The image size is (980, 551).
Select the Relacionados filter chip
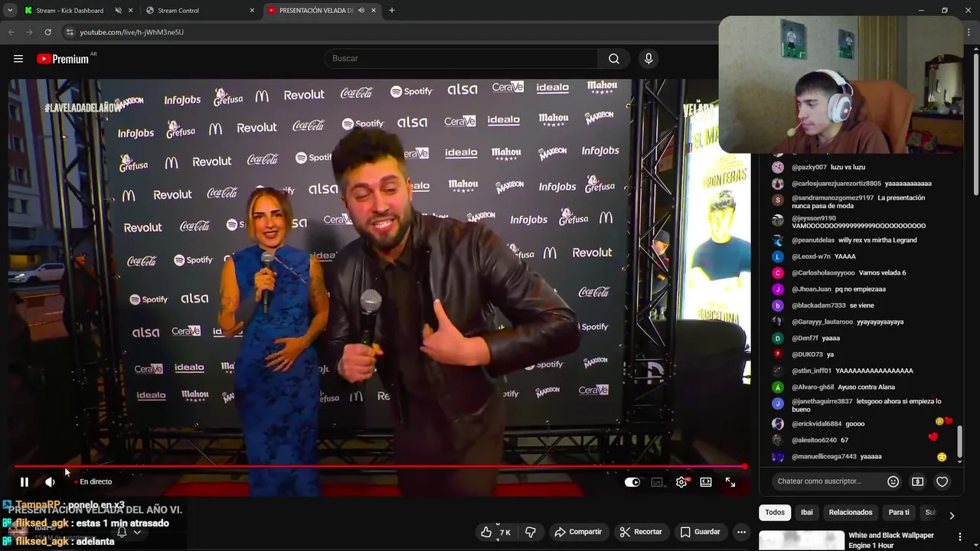(851, 513)
